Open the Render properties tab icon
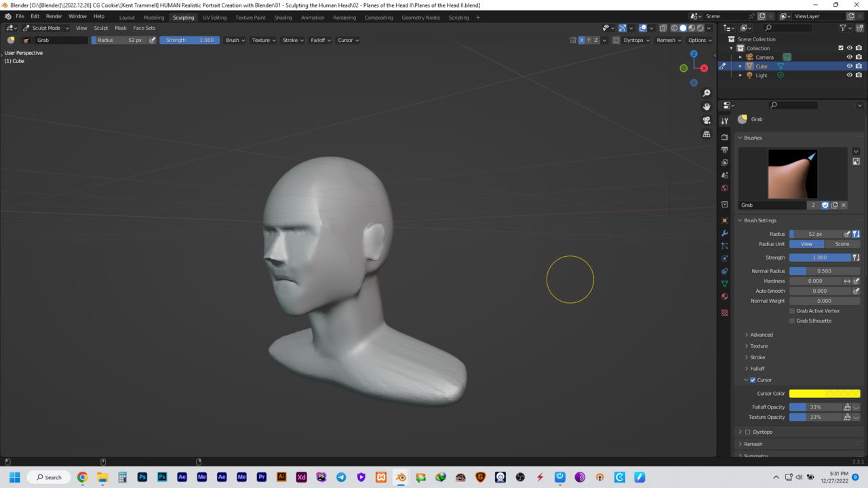The width and height of the screenshot is (868, 488). 725,137
